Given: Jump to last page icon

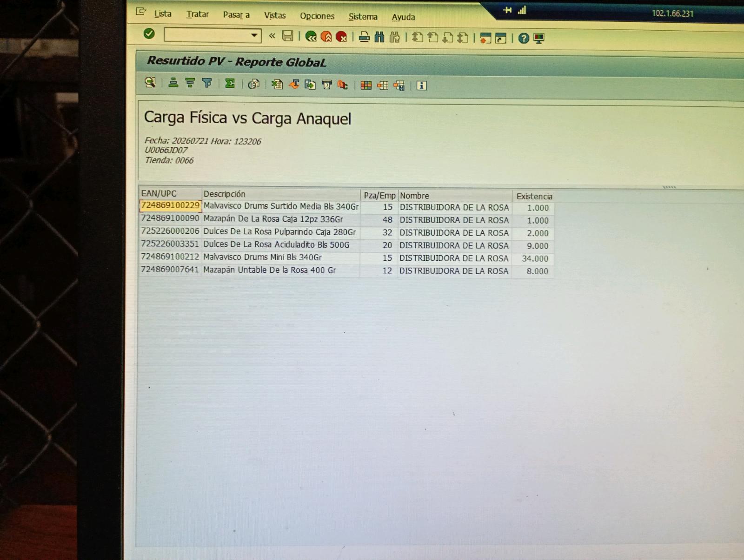Looking at the screenshot, I should point(463,37).
